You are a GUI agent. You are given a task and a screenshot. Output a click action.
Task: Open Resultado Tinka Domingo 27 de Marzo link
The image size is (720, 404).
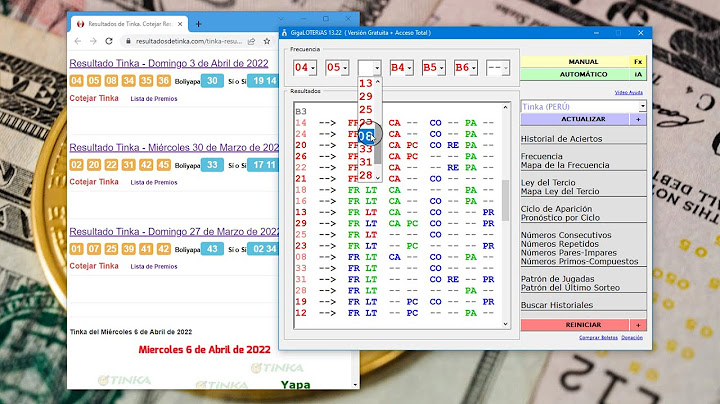[x=174, y=231]
